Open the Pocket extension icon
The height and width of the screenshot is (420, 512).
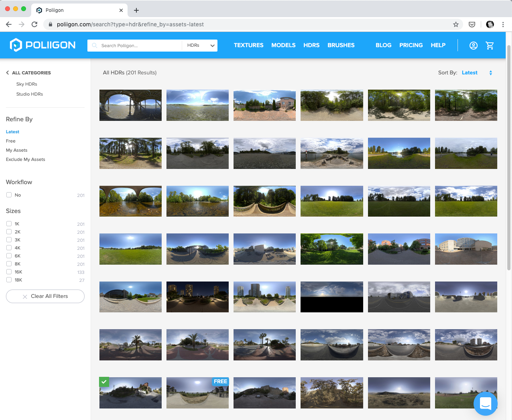tap(472, 24)
